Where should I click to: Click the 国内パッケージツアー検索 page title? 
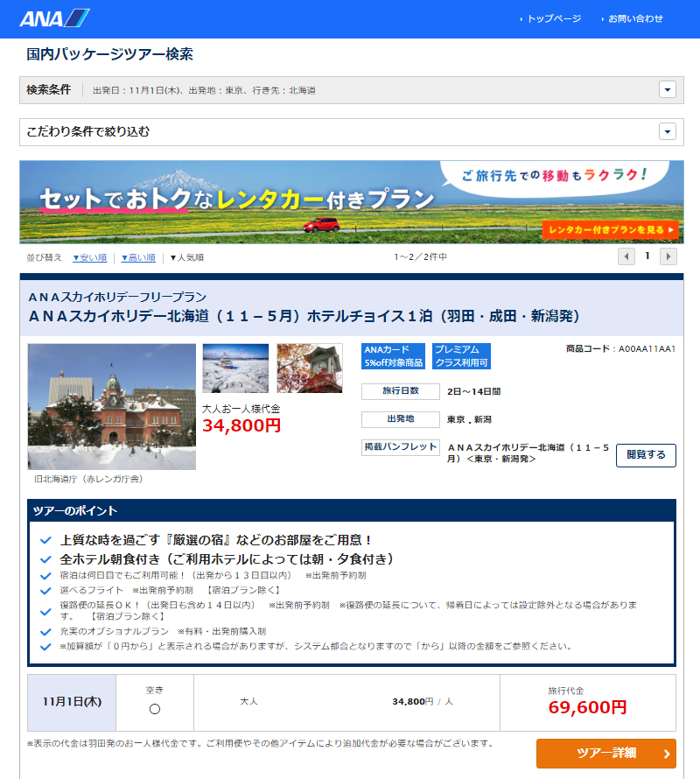(x=109, y=54)
